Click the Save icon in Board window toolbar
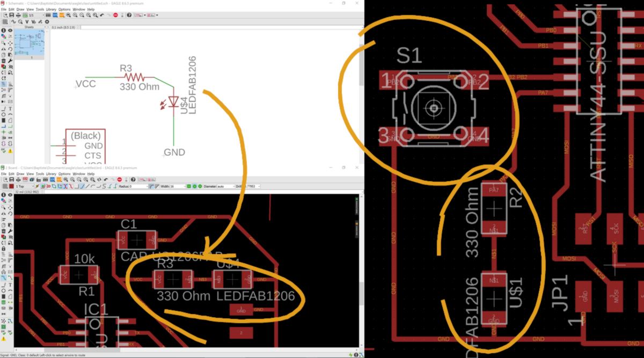This screenshot has width=644, height=358. [12, 180]
